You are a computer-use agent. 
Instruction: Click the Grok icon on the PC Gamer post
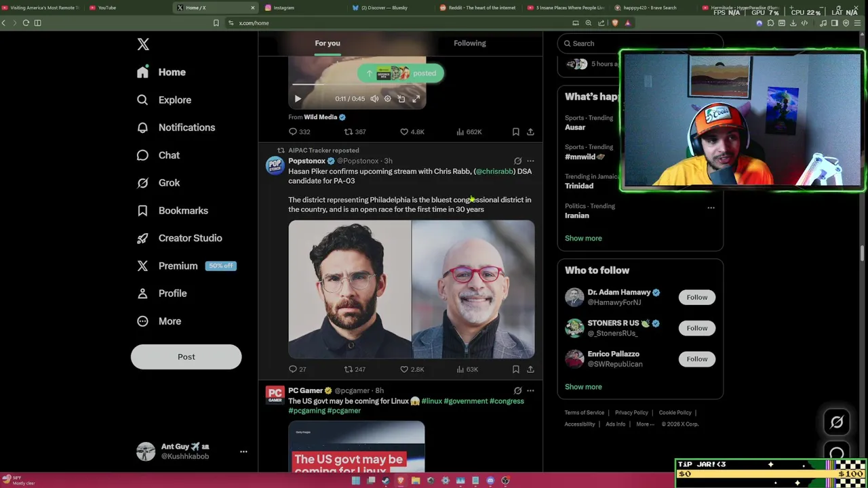[517, 391]
